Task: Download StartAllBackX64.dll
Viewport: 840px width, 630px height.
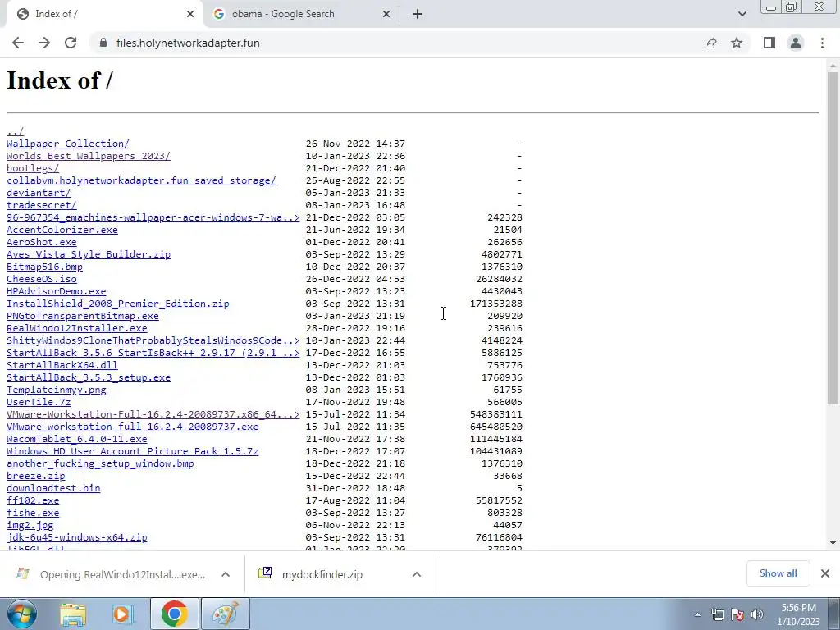Action: pos(62,365)
